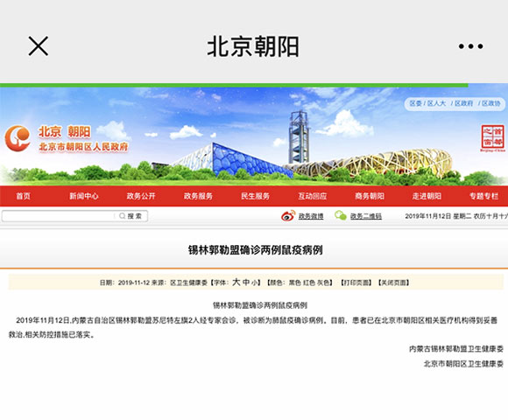Open the 走进朝阳 navigation item
This screenshot has width=508, height=420.
427,196
